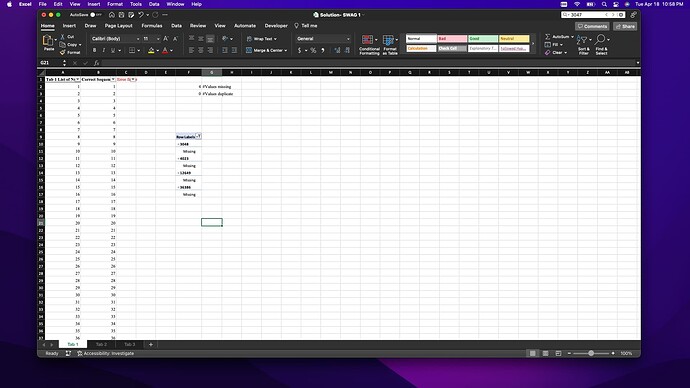The width and height of the screenshot is (690, 388).
Task: Click the Fill button in editing group
Action: [554, 45]
